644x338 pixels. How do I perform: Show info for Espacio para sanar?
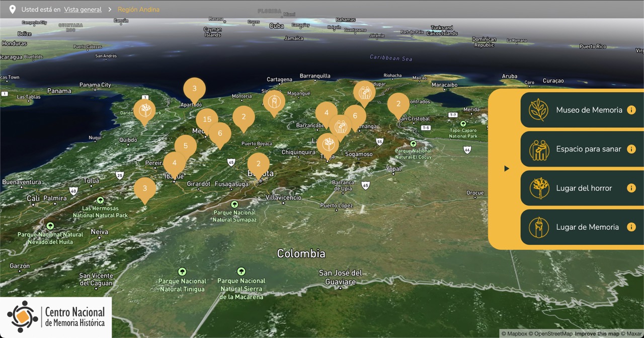point(631,149)
